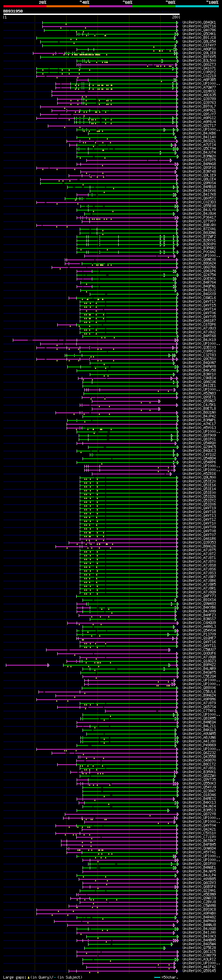Click the UniRef100_Q6CDV3 label

point(199,883)
